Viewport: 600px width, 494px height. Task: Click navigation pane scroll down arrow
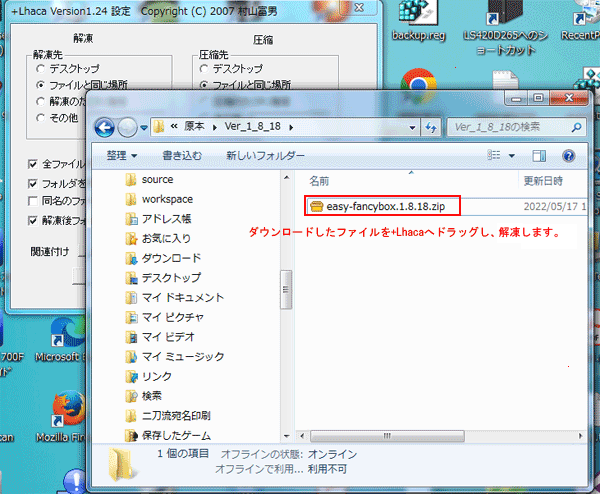pyautogui.click(x=287, y=436)
